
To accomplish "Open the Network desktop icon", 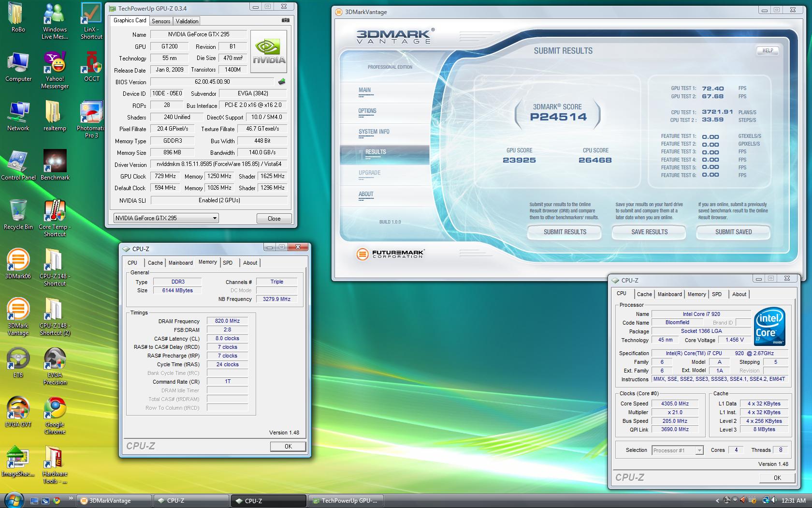I will [18, 116].
